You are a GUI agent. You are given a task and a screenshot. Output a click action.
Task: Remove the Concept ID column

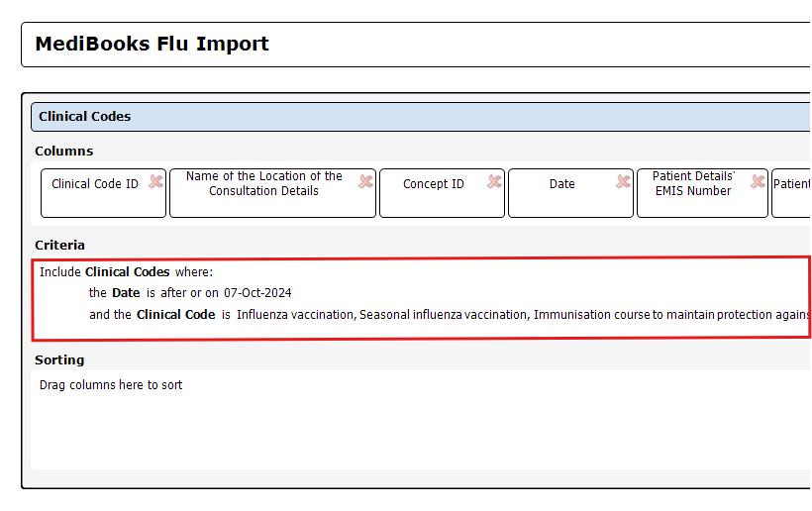(493, 181)
